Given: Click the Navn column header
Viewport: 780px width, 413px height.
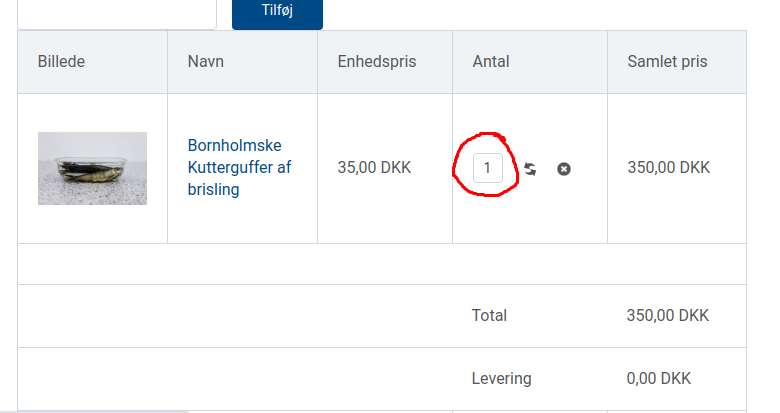Looking at the screenshot, I should coord(205,61).
